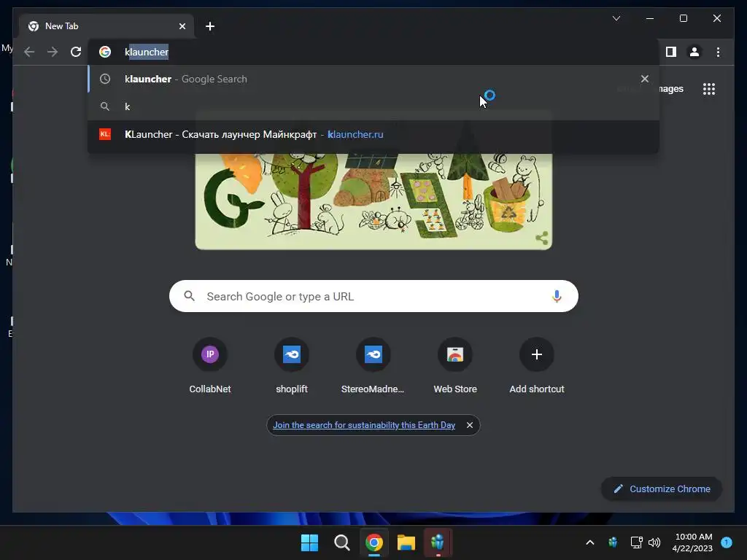
Task: Open Chrome side panel
Action: point(671,52)
